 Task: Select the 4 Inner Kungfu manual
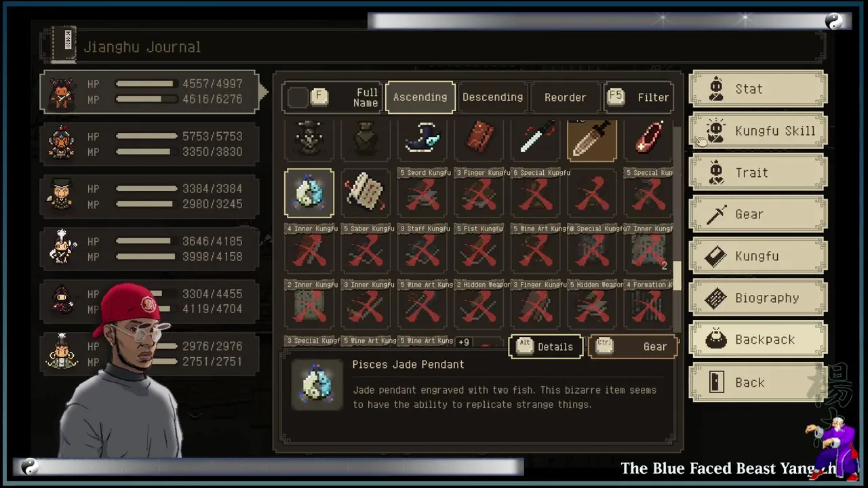coord(309,249)
